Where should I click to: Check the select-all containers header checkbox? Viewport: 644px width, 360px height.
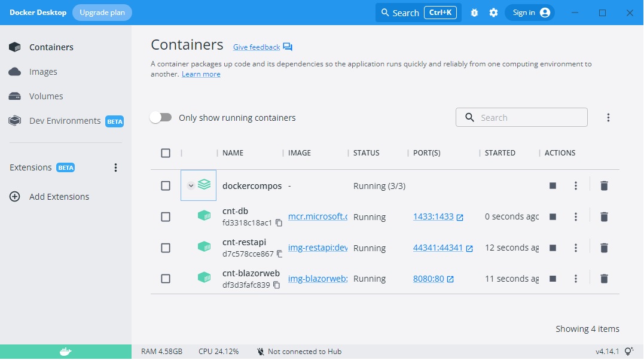tap(166, 153)
